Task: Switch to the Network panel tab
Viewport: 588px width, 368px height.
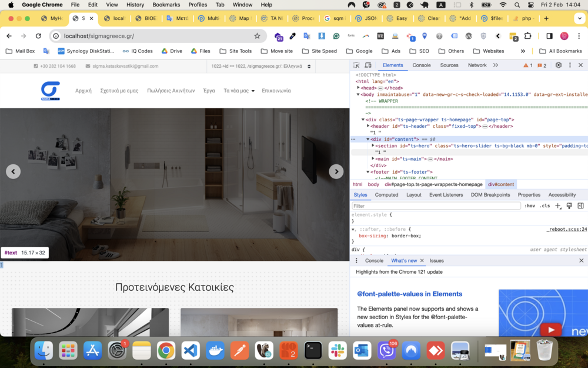Action: click(x=477, y=65)
